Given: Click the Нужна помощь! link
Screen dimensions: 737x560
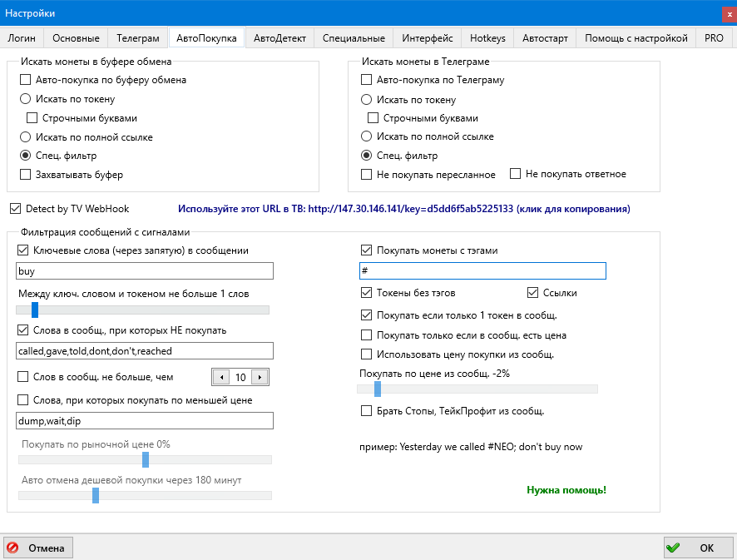Looking at the screenshot, I should coord(566,489).
